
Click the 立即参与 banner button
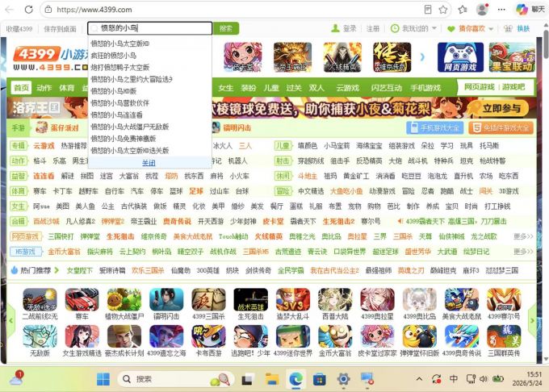tap(501, 108)
